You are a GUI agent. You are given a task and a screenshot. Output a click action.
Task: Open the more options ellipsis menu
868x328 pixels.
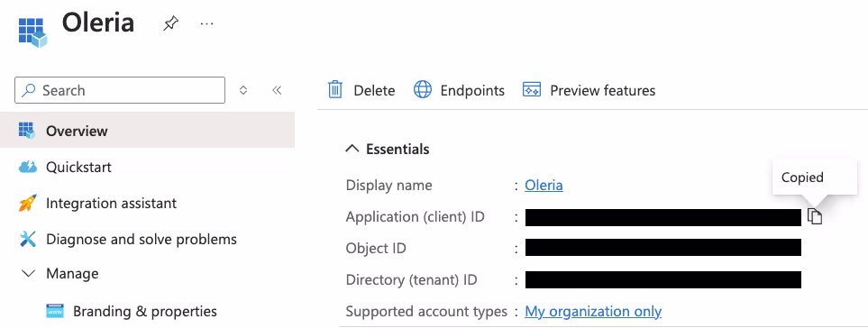(x=206, y=23)
